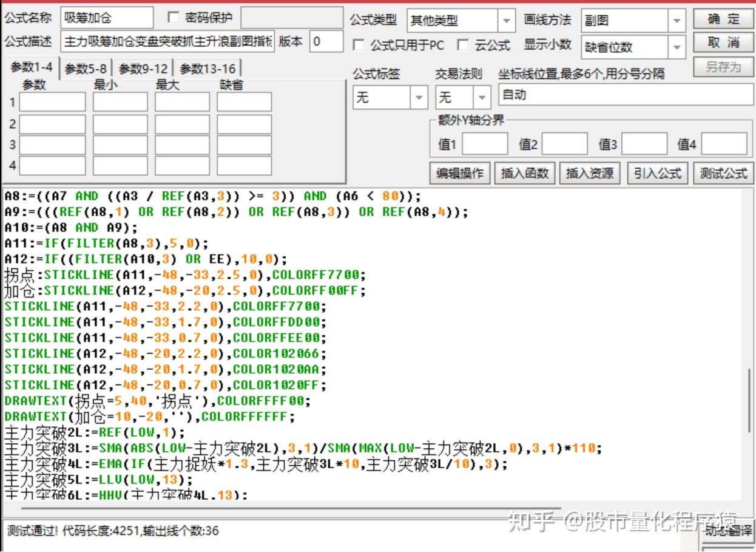Viewport: 756px width, 552px height.
Task: Click the 主力突破3L:=SMA code line
Action: click(303, 449)
